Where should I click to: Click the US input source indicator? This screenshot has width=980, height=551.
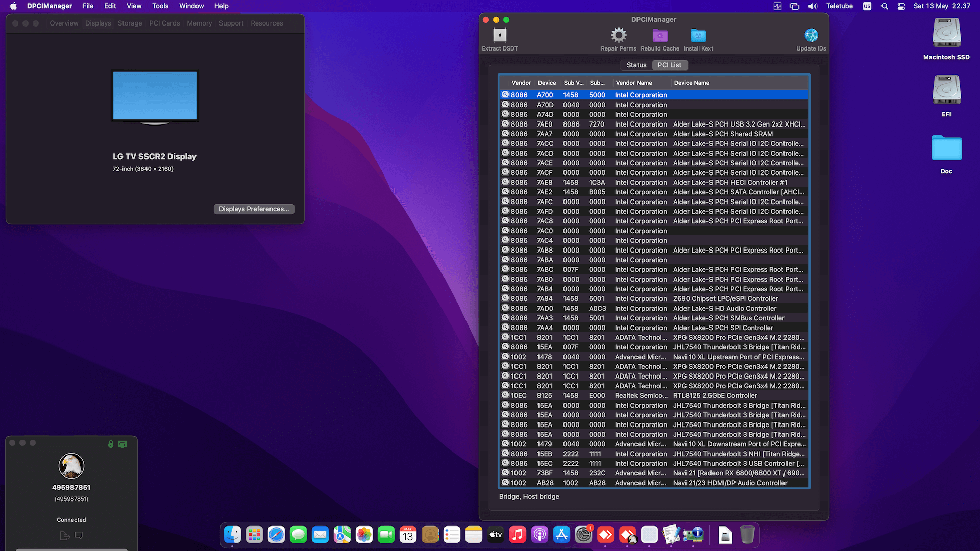click(867, 6)
